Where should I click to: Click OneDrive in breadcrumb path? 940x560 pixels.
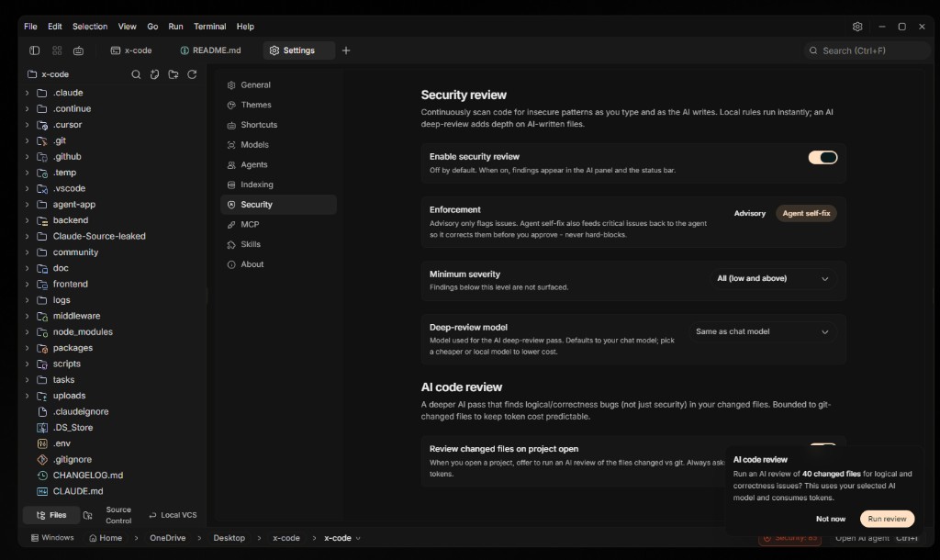(x=167, y=538)
